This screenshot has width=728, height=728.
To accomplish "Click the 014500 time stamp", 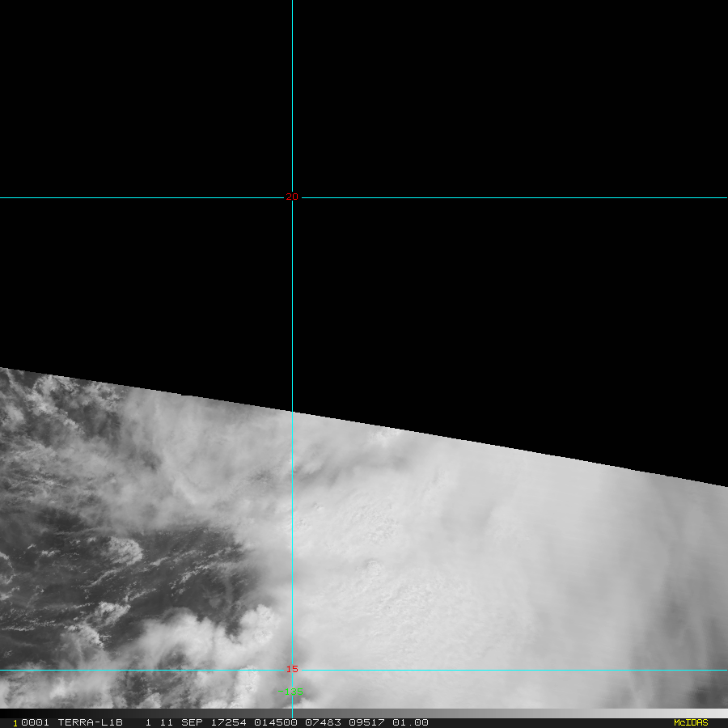I will click(x=276, y=722).
